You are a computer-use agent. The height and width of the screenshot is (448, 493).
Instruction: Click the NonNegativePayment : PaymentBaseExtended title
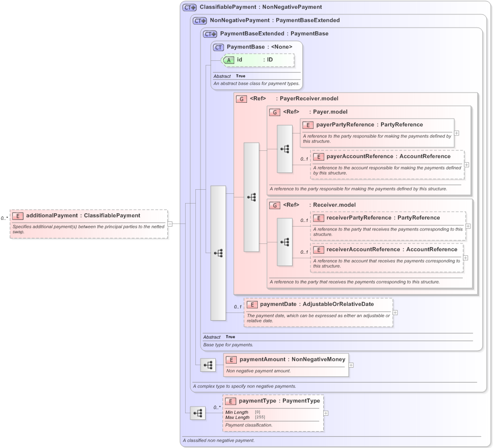(275, 20)
